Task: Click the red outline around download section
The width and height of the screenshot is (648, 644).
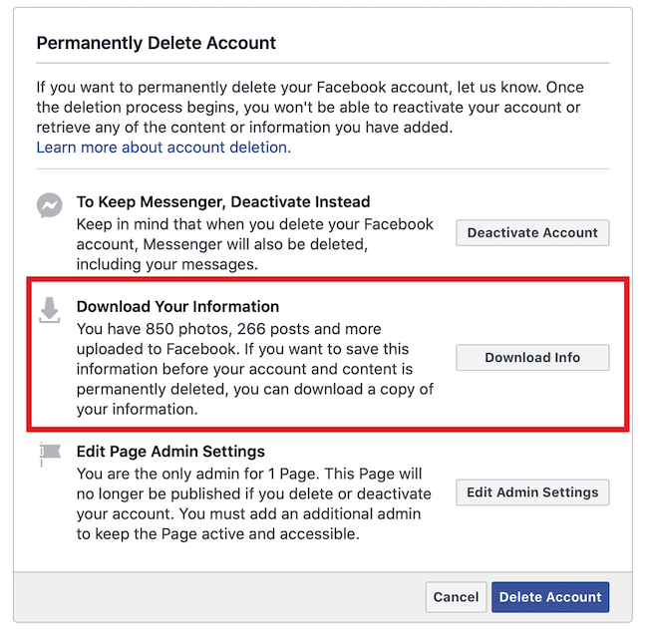Action: pyautogui.click(x=328, y=280)
